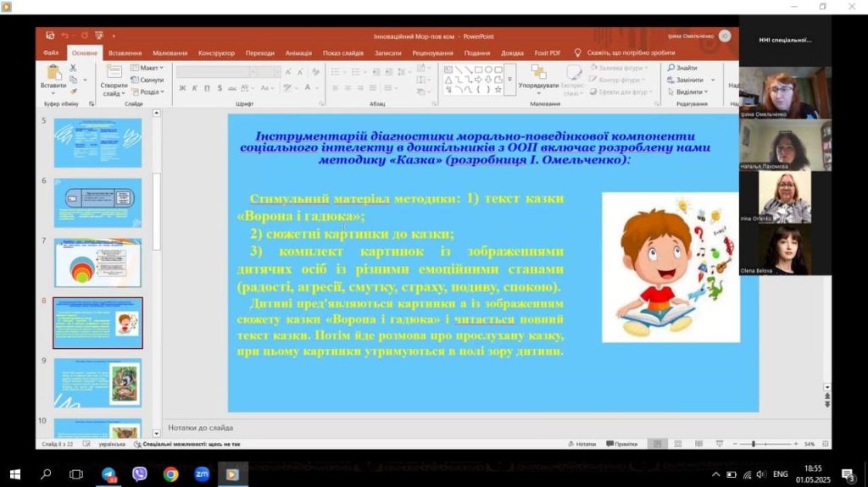Switch to Normal view icon

tap(657, 444)
